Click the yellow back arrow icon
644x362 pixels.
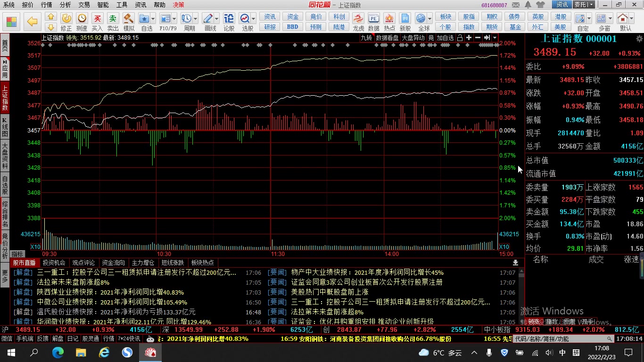[32, 22]
